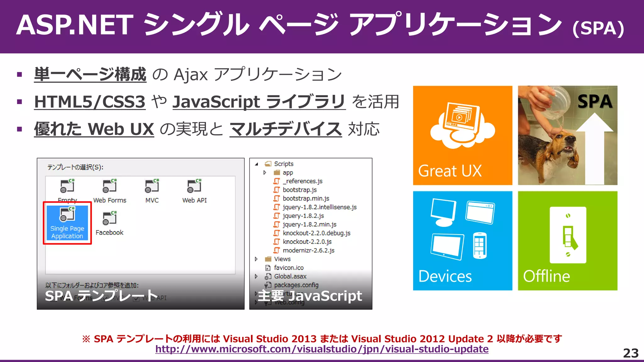Expand the app folder tree node
The height and width of the screenshot is (362, 644).
tap(265, 173)
